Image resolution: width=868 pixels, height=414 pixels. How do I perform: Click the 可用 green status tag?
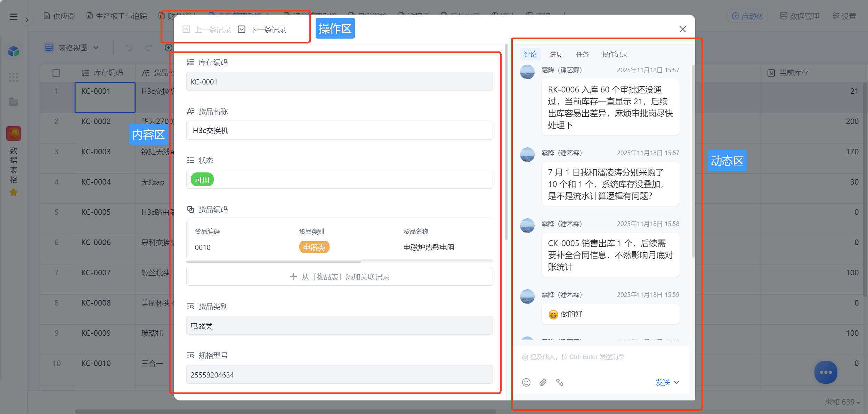point(202,180)
